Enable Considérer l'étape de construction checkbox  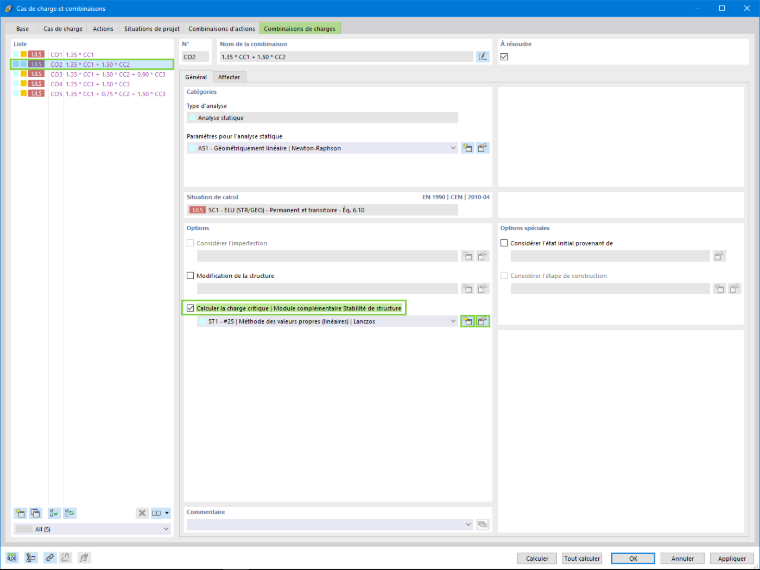pos(504,275)
